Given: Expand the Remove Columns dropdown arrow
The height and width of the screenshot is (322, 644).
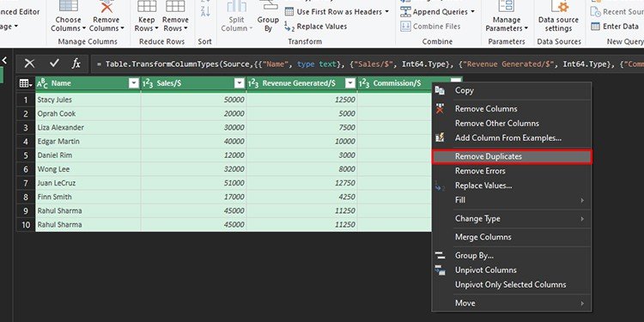Looking at the screenshot, I should click(122, 28).
